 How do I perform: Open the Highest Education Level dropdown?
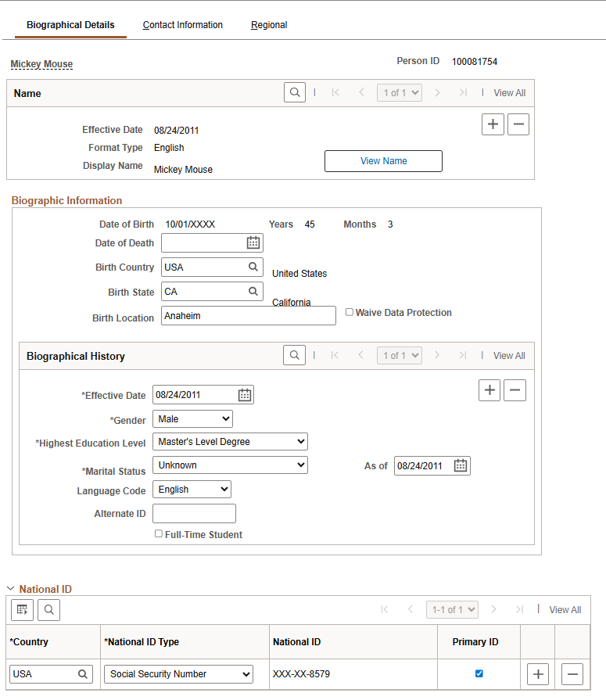point(230,442)
